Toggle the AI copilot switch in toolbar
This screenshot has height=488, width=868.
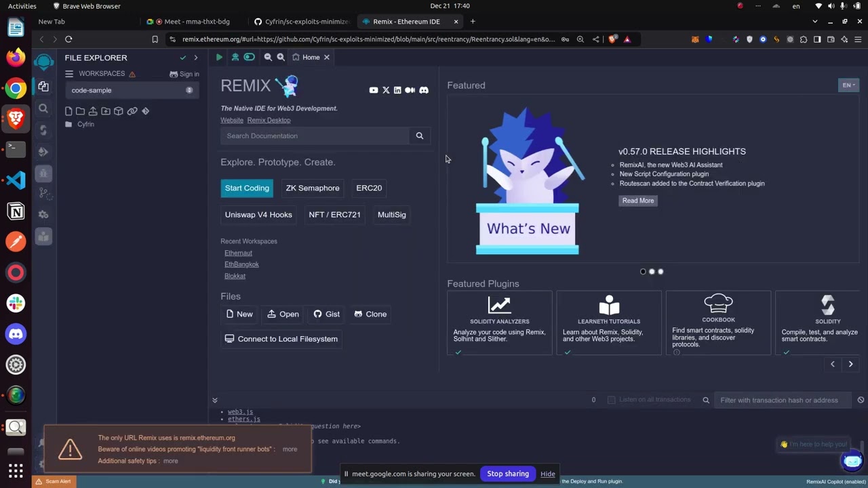[x=249, y=58]
